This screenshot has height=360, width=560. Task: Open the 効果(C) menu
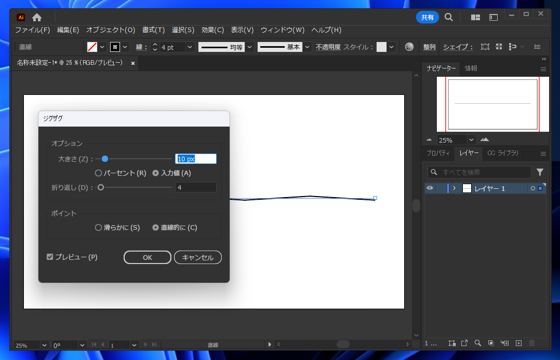(x=213, y=30)
